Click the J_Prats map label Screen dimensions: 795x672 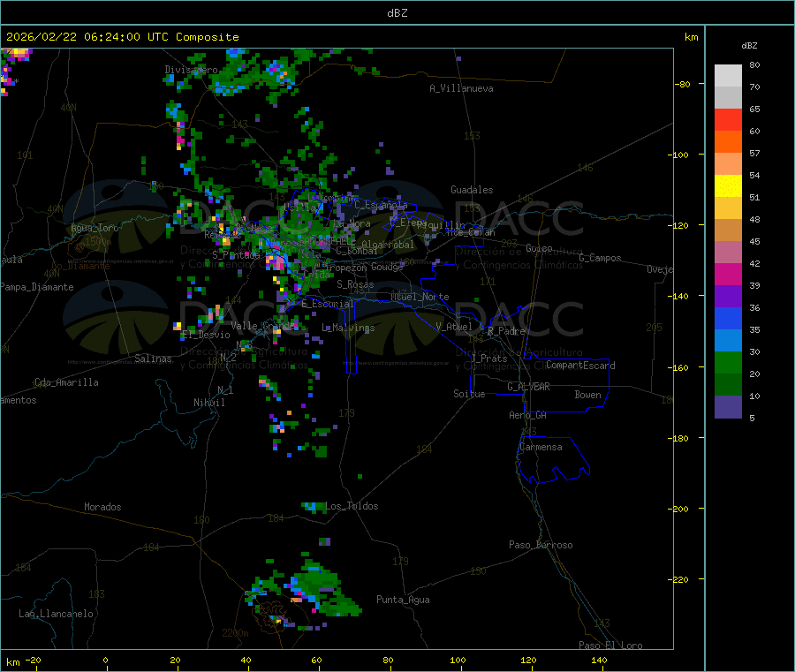pos(489,359)
